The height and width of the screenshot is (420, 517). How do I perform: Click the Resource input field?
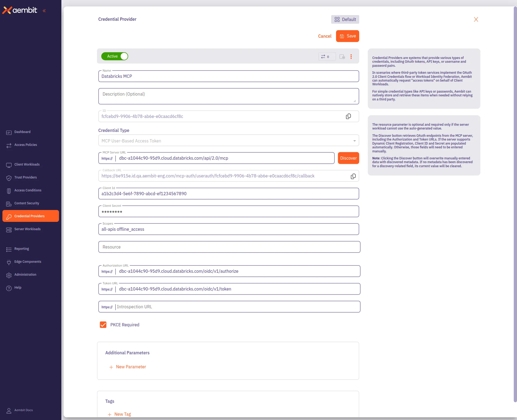[229, 247]
